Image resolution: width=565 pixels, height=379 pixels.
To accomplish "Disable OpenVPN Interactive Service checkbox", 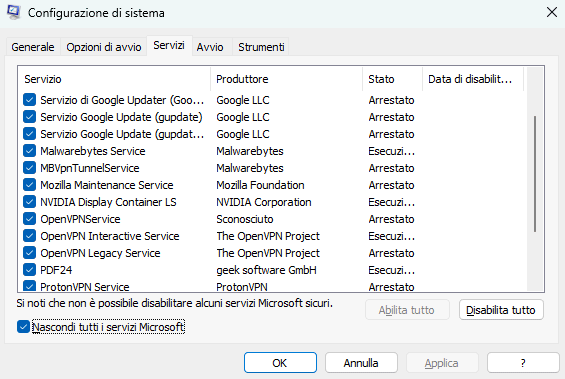I will click(x=30, y=236).
